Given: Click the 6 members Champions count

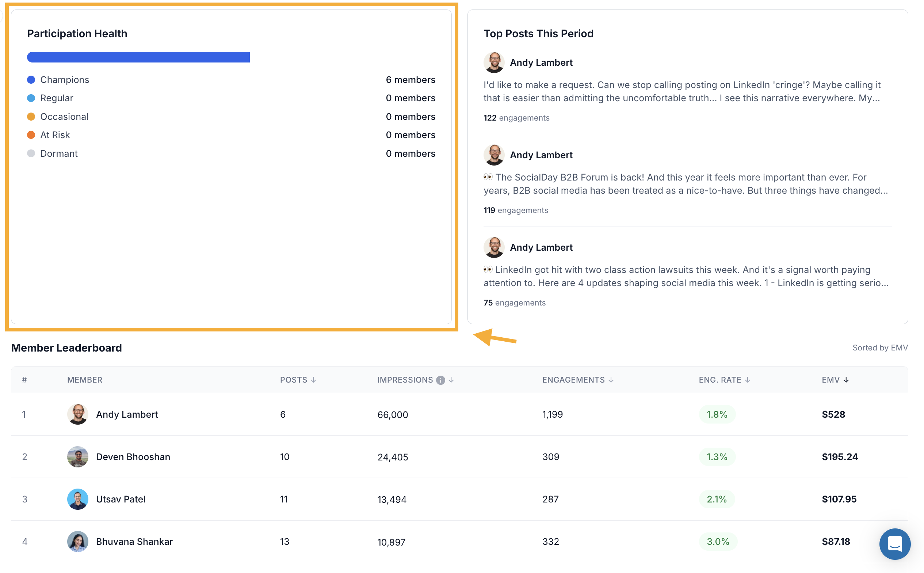Looking at the screenshot, I should (x=411, y=80).
